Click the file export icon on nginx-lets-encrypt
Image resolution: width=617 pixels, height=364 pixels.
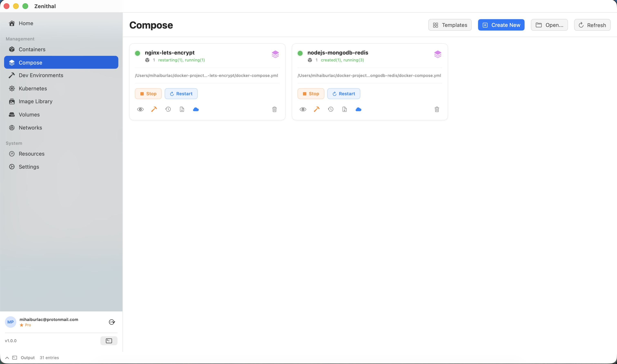pos(182,109)
